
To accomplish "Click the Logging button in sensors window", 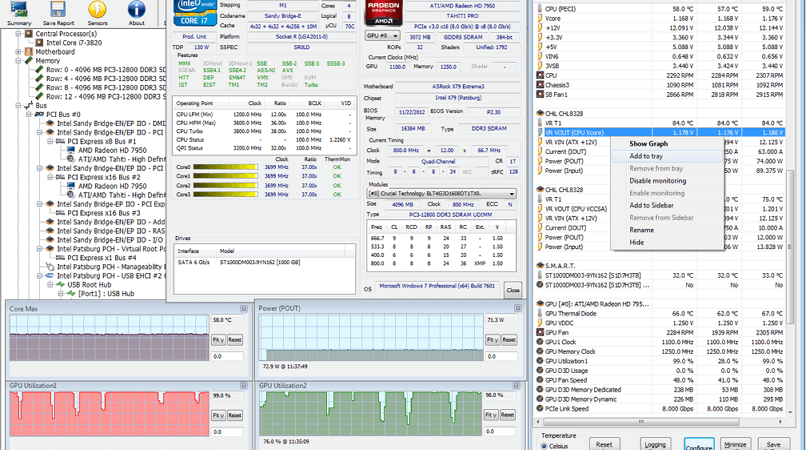I will click(655, 445).
